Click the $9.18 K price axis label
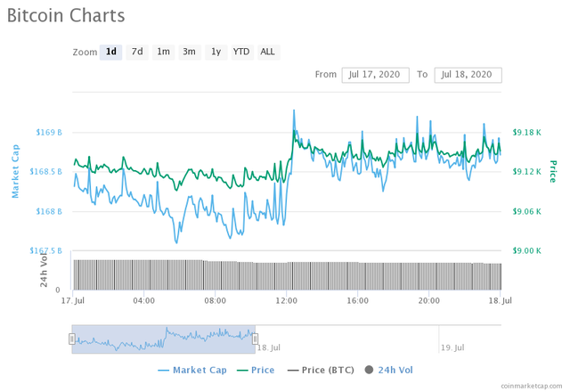Viewport: 570px width, 392px height. 526,133
